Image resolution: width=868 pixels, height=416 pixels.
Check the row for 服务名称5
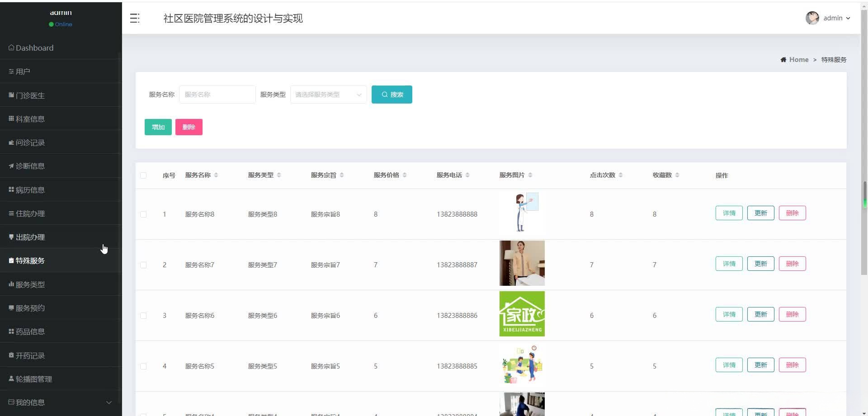(143, 366)
